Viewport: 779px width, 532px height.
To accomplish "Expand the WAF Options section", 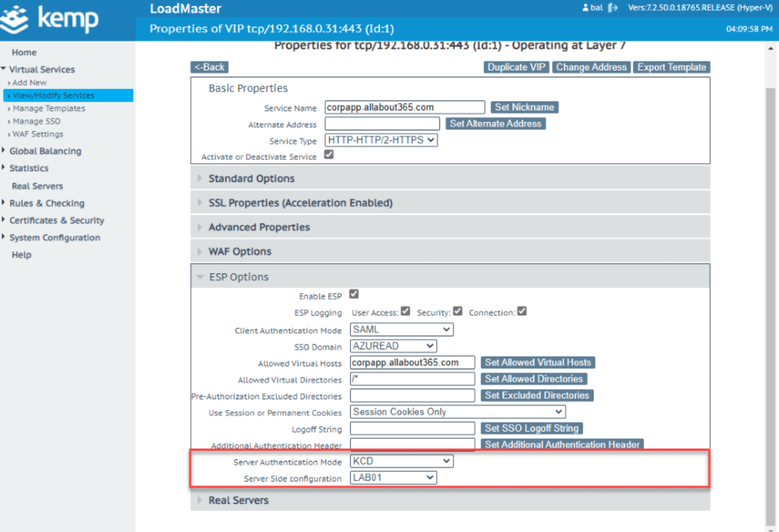I will pos(450,251).
